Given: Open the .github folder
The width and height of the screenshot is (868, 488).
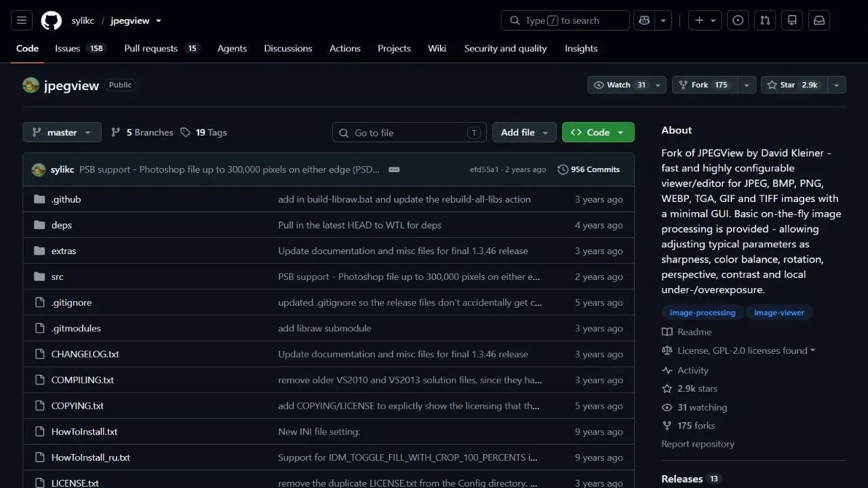Looking at the screenshot, I should click(x=66, y=199).
